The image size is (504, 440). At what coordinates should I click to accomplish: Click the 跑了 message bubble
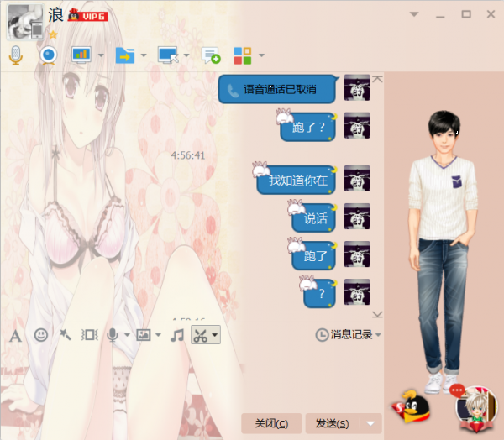coord(313,256)
